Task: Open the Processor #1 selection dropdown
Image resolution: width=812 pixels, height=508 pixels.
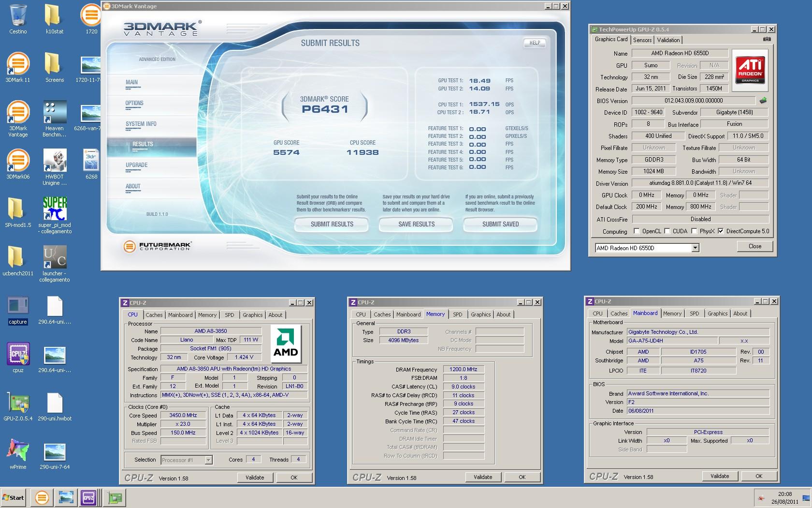Action: tap(208, 460)
